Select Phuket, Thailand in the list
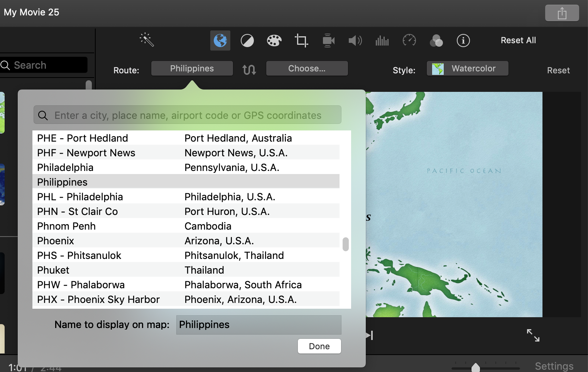 coord(53,270)
